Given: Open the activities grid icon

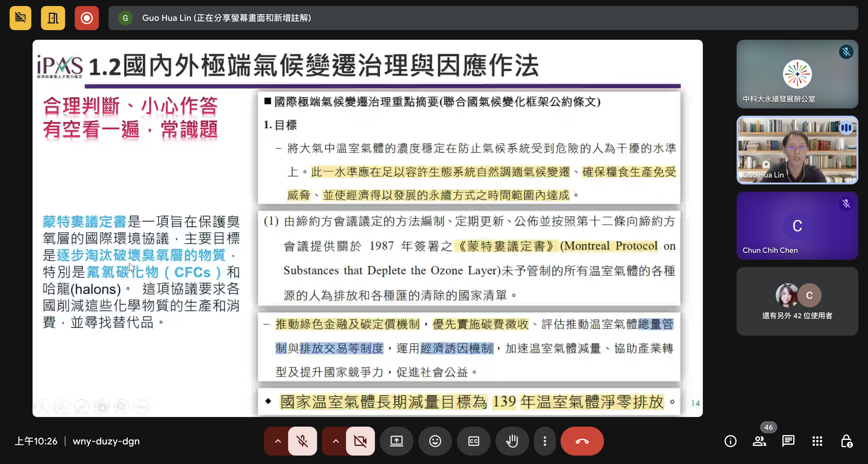Looking at the screenshot, I should pyautogui.click(x=817, y=441).
